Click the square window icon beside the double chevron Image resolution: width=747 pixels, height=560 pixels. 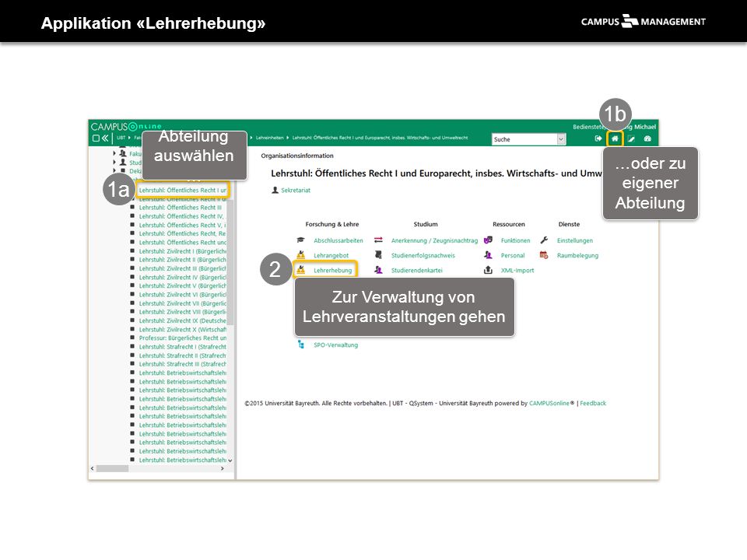click(96, 138)
